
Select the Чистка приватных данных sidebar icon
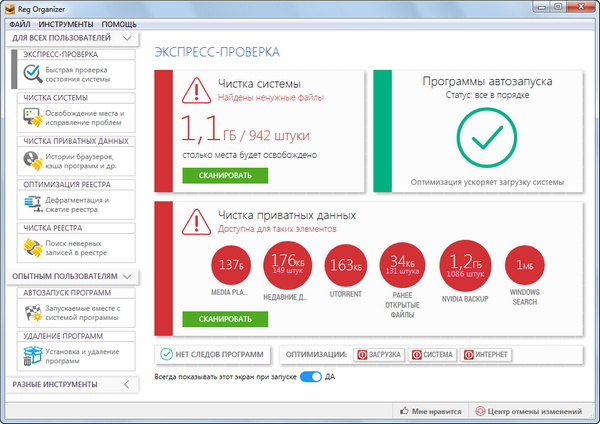point(32,162)
